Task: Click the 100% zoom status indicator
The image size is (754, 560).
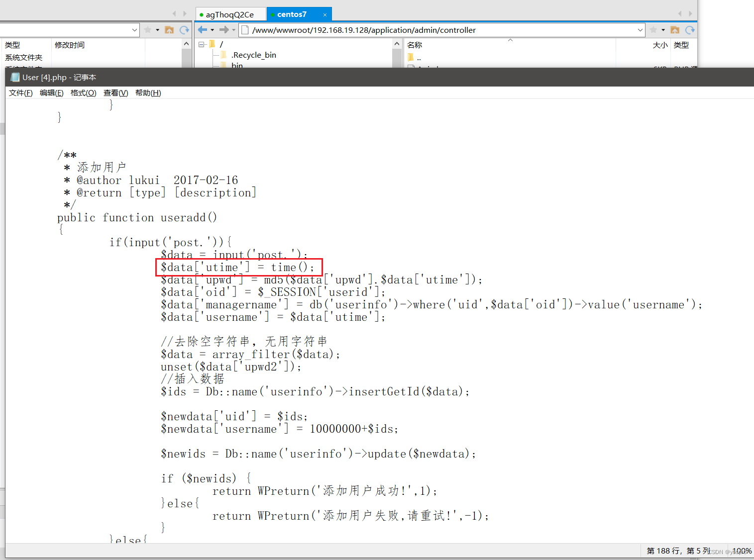Action: tap(742, 551)
